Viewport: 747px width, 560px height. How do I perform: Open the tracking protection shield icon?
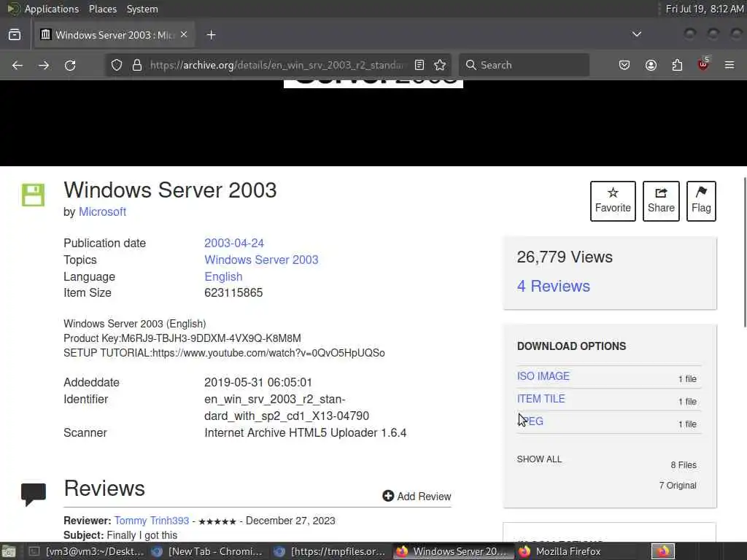117,65
